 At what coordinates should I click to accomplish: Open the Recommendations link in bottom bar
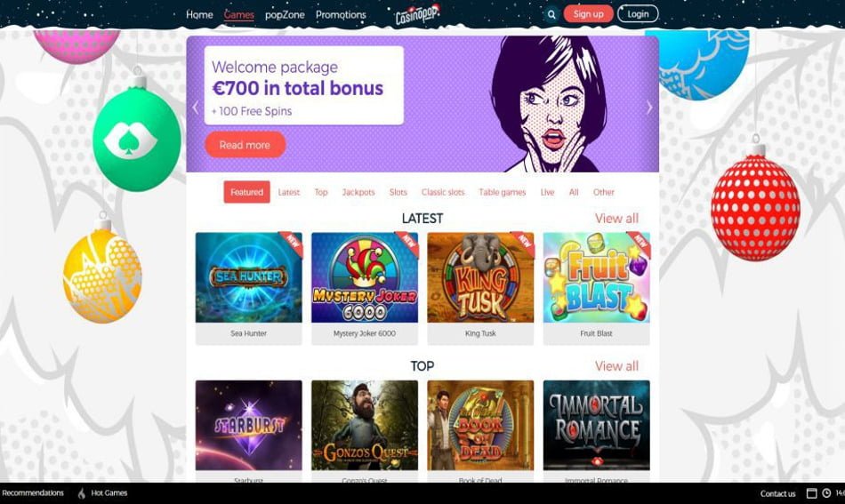pyautogui.click(x=33, y=493)
